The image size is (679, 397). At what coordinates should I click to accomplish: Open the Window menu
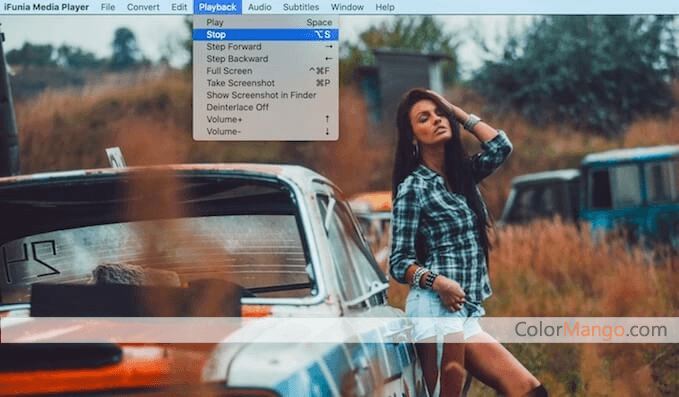coord(347,7)
